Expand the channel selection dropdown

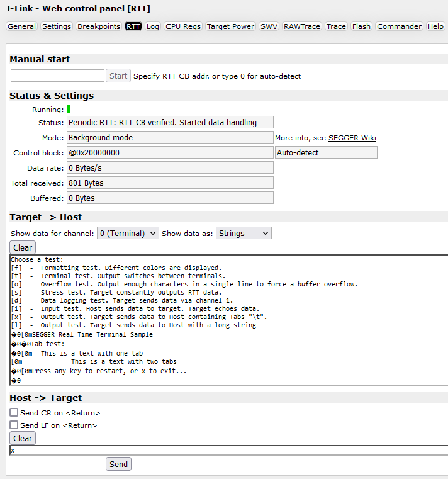click(128, 234)
